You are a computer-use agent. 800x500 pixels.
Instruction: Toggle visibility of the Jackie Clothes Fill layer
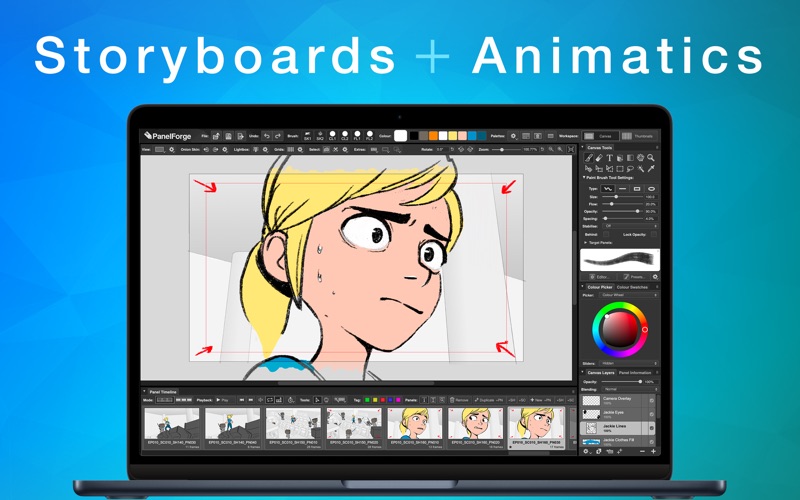[x=652, y=441]
